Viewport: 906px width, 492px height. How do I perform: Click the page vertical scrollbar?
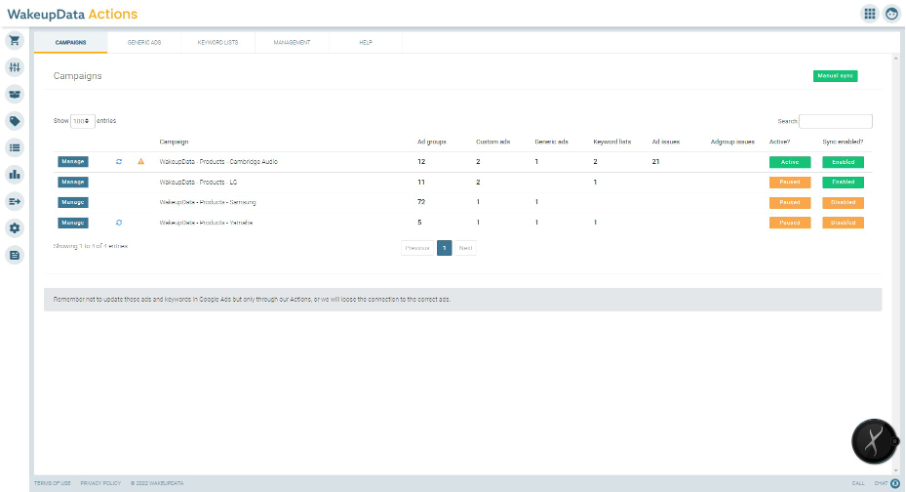tap(896, 263)
